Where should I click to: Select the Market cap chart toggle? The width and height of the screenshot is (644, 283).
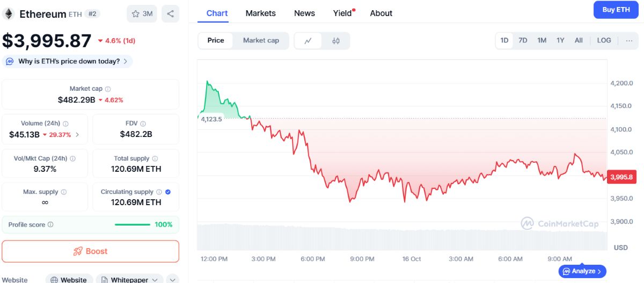tap(261, 41)
